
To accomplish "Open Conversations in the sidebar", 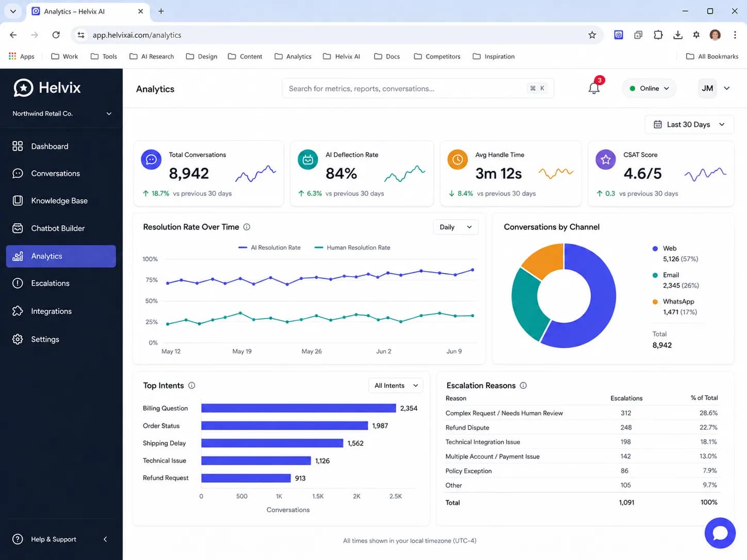I will point(61,173).
